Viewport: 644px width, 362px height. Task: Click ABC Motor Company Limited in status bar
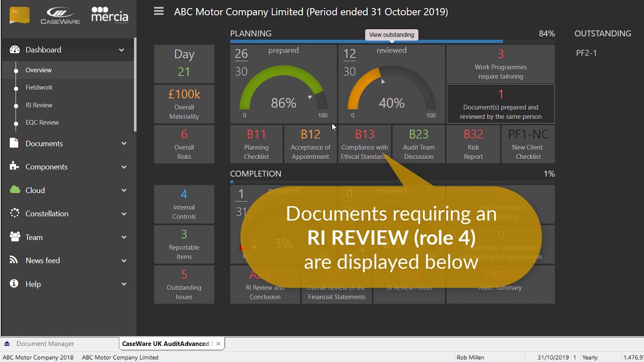pyautogui.click(x=120, y=357)
